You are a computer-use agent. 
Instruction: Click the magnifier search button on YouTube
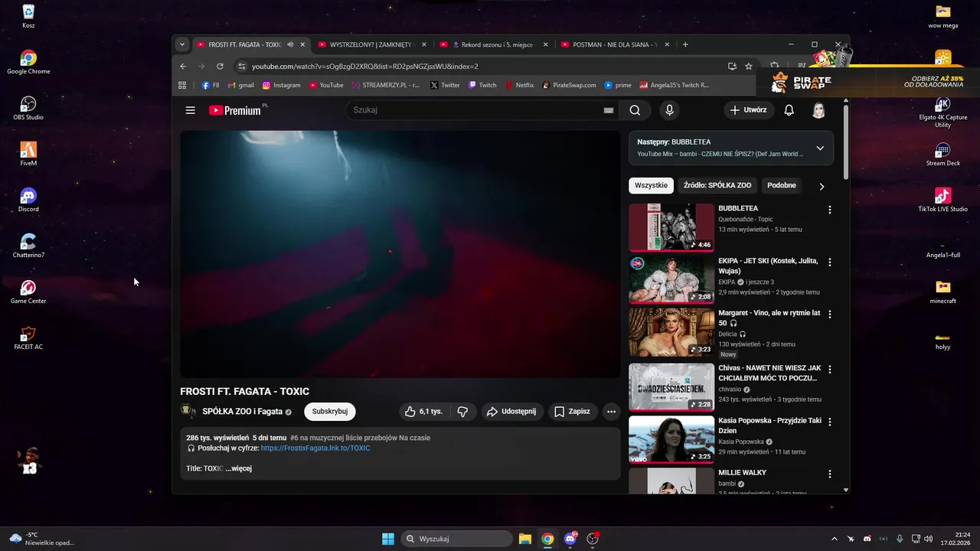635,110
